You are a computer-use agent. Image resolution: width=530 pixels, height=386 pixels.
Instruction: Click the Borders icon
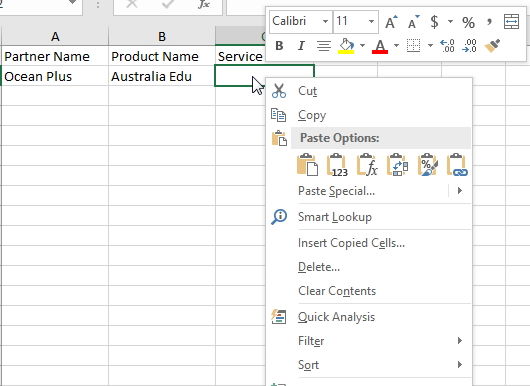413,46
